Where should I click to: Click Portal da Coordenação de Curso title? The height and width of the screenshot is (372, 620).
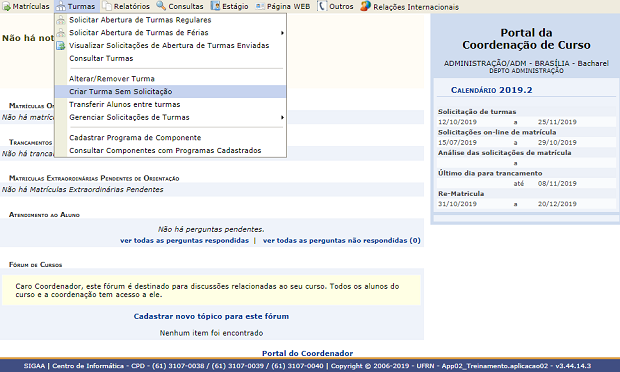[526, 39]
